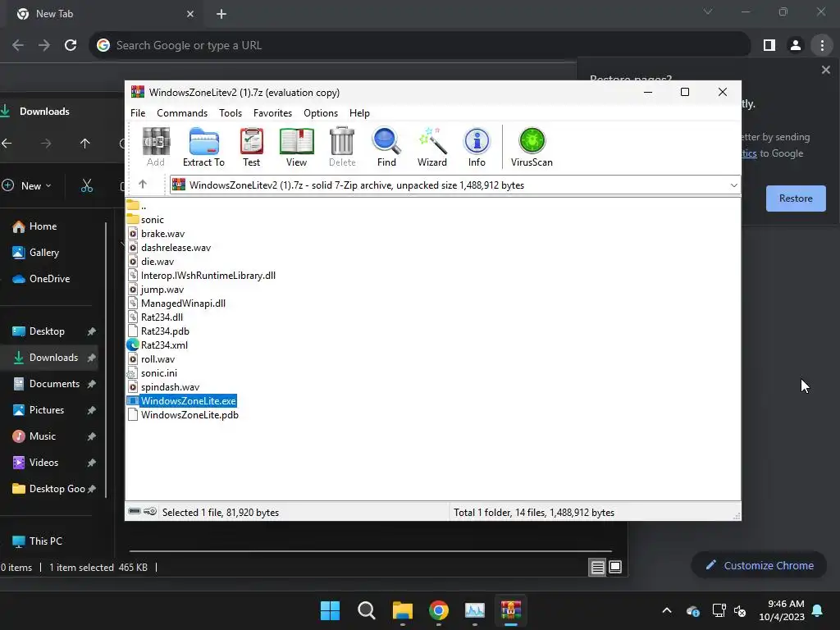The height and width of the screenshot is (630, 840).
Task: Select the parent '..' folder entry
Action: point(143,206)
